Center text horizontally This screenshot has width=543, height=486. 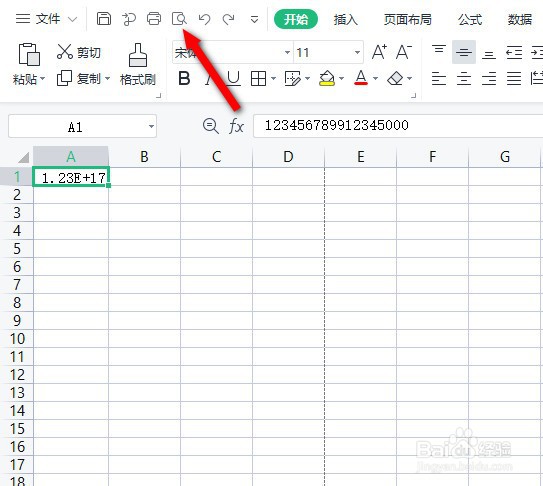tap(464, 79)
